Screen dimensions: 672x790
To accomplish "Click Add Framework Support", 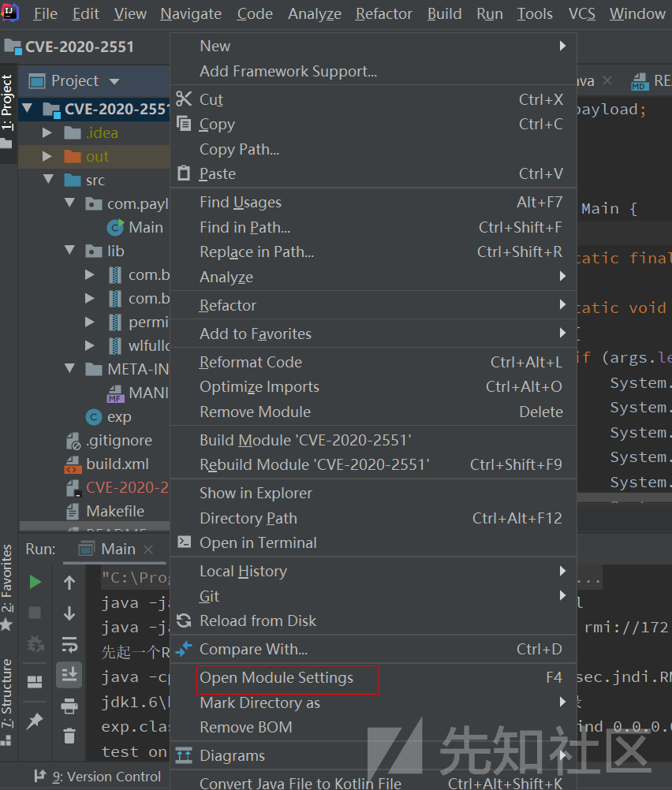I will tap(374, 71).
